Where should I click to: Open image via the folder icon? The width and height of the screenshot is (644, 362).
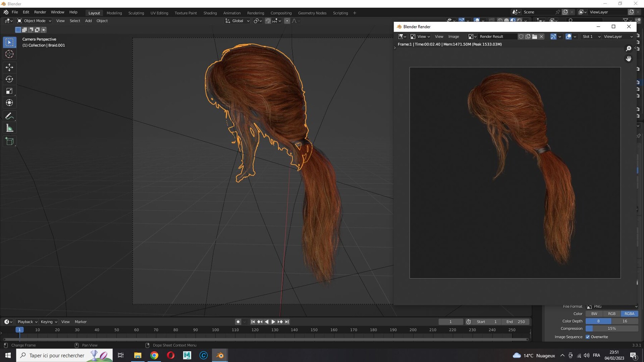tap(535, 36)
